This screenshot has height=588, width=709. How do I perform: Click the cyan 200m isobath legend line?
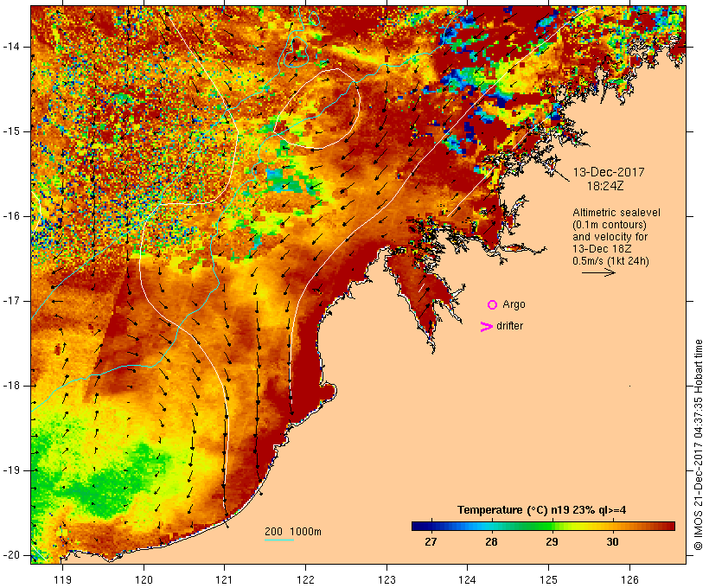click(x=279, y=540)
